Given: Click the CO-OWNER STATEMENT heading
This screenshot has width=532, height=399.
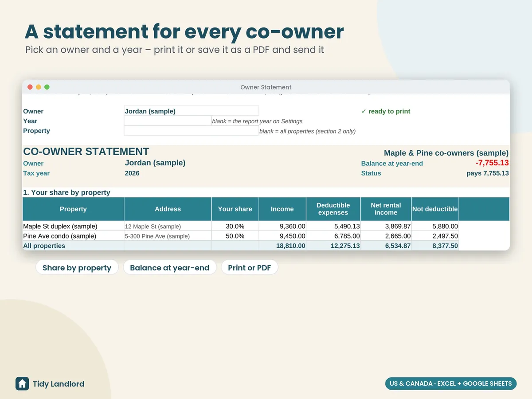Looking at the screenshot, I should pyautogui.click(x=86, y=152).
